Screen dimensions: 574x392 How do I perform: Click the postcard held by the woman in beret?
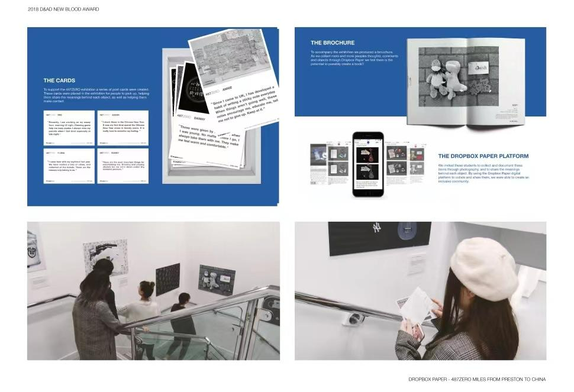tap(417, 305)
